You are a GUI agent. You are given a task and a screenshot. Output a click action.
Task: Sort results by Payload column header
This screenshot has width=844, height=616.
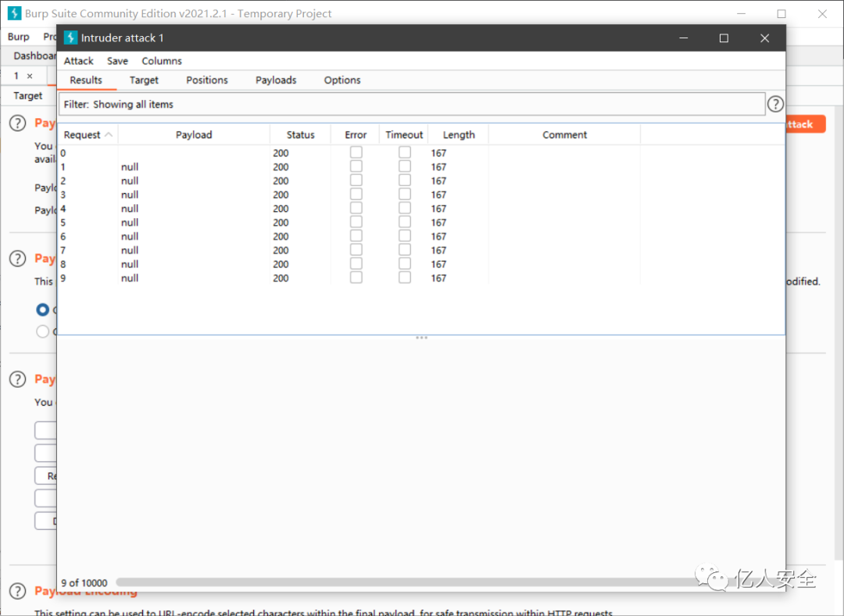click(194, 134)
